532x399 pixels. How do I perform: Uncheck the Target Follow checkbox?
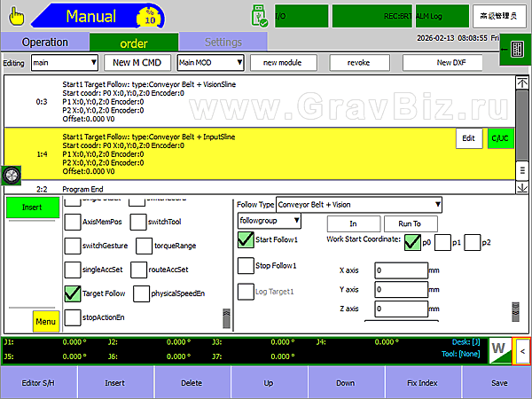[x=72, y=293]
